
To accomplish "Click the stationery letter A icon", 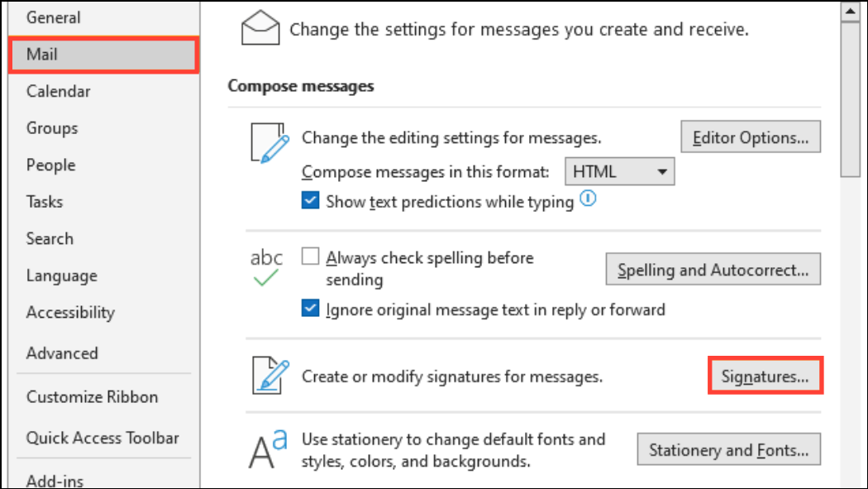I will [268, 449].
